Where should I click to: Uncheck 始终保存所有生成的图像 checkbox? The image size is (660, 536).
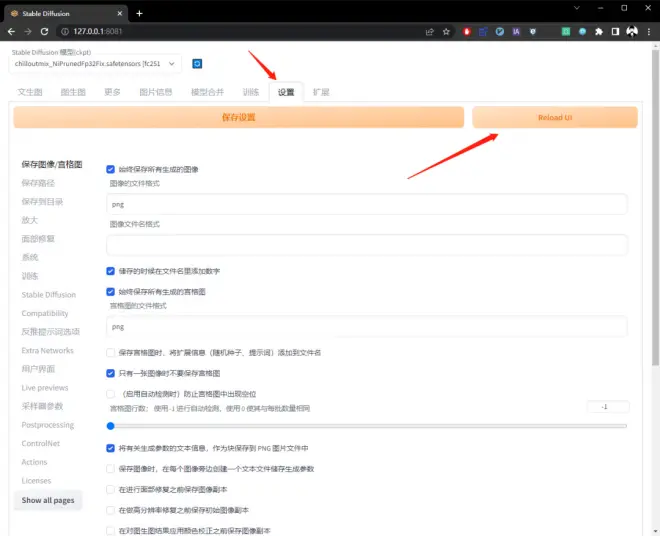click(110, 170)
